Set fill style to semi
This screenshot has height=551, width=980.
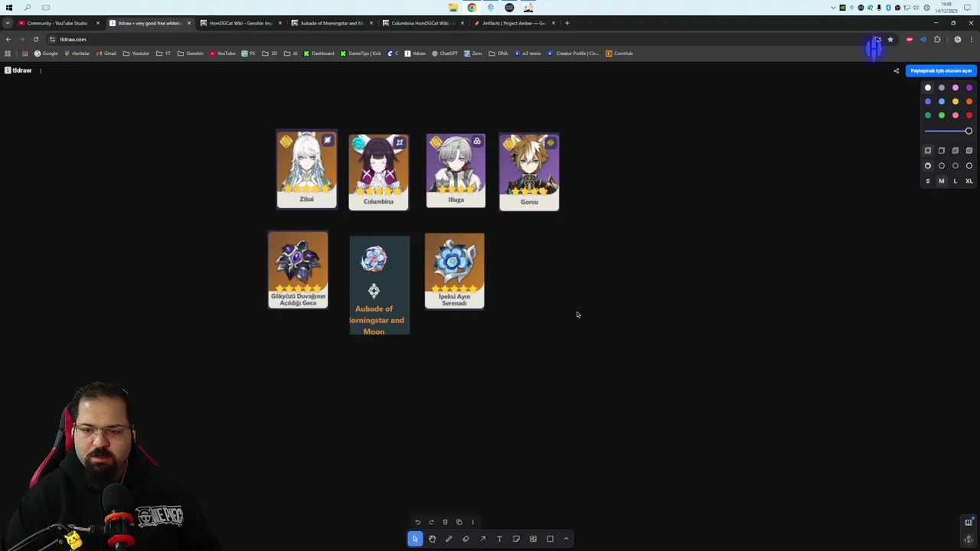(x=942, y=151)
